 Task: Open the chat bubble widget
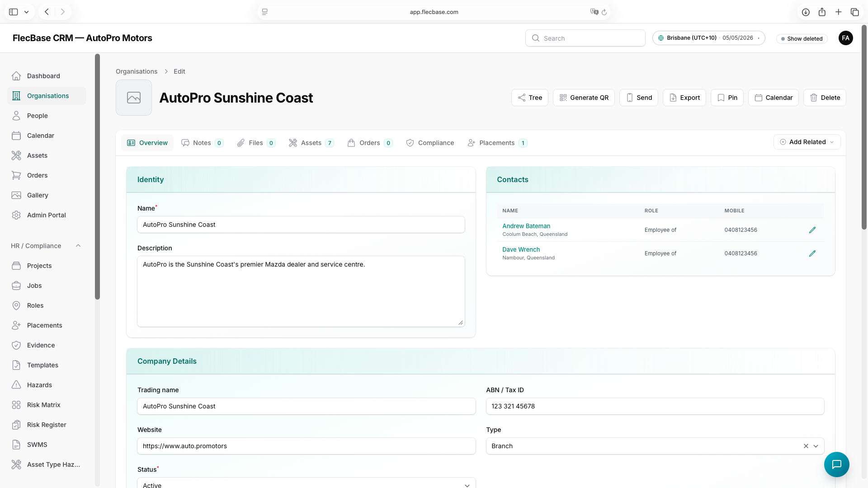[x=836, y=465]
